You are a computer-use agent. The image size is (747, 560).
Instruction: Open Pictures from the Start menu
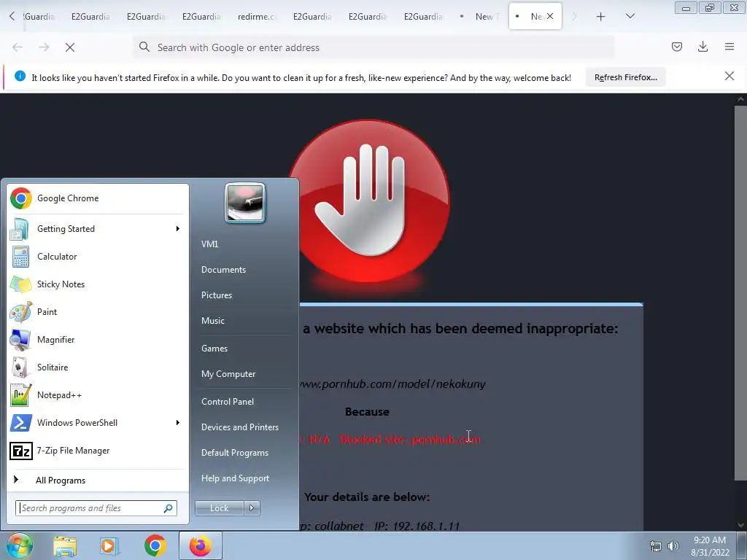(216, 295)
